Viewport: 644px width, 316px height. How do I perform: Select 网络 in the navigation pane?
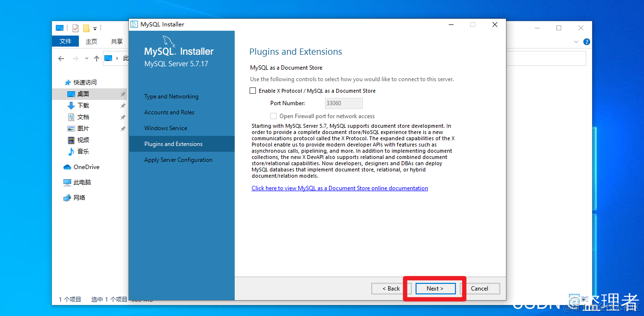click(x=79, y=198)
